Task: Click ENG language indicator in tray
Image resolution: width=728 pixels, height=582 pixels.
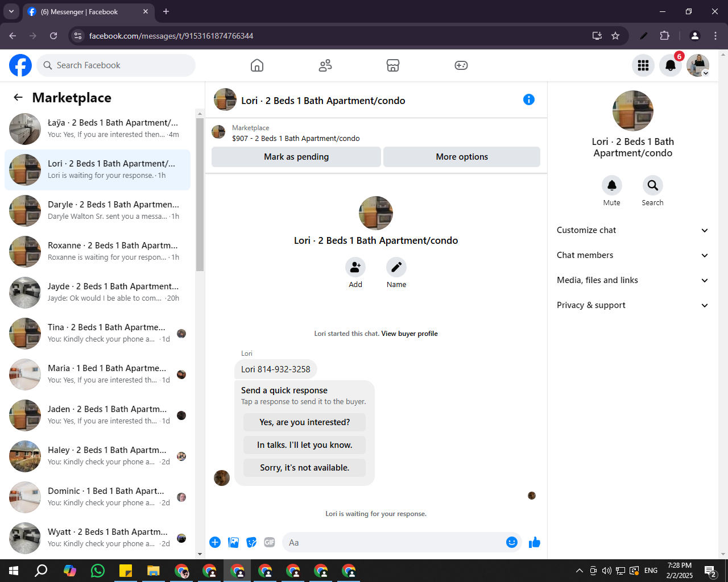Action: coord(651,571)
